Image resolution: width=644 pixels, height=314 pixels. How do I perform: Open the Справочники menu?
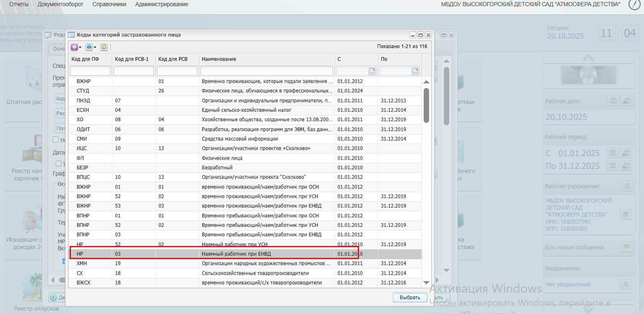[x=109, y=4]
